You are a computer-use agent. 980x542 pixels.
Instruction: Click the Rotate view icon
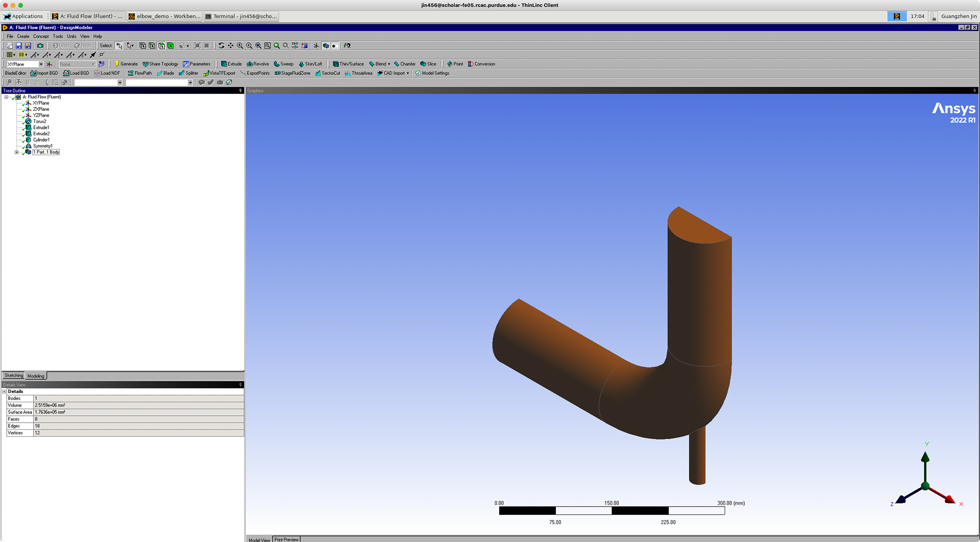(221, 45)
